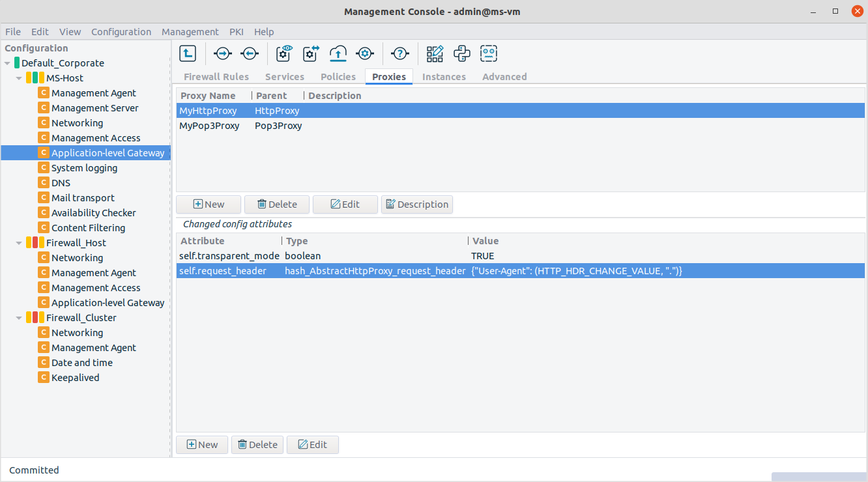Click the gear with double-arrow compare icon
The height and width of the screenshot is (482, 868).
[311, 53]
